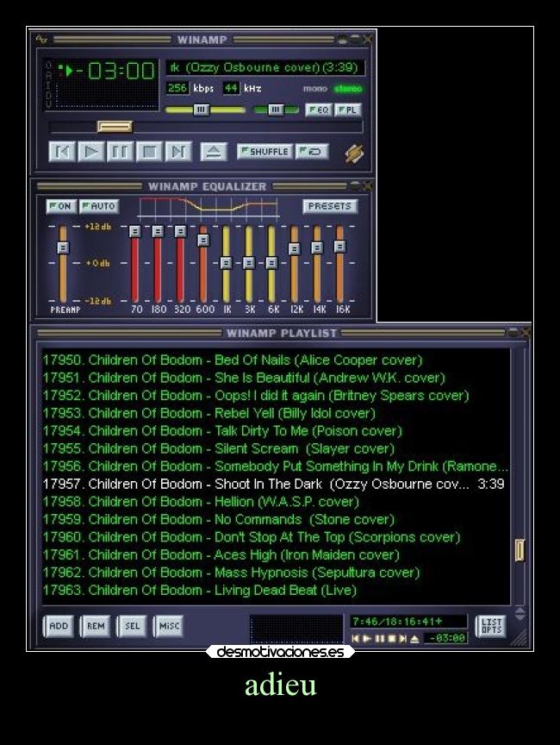This screenshot has width=560, height=745.
Task: Toggle the EQ window button
Action: point(317,110)
